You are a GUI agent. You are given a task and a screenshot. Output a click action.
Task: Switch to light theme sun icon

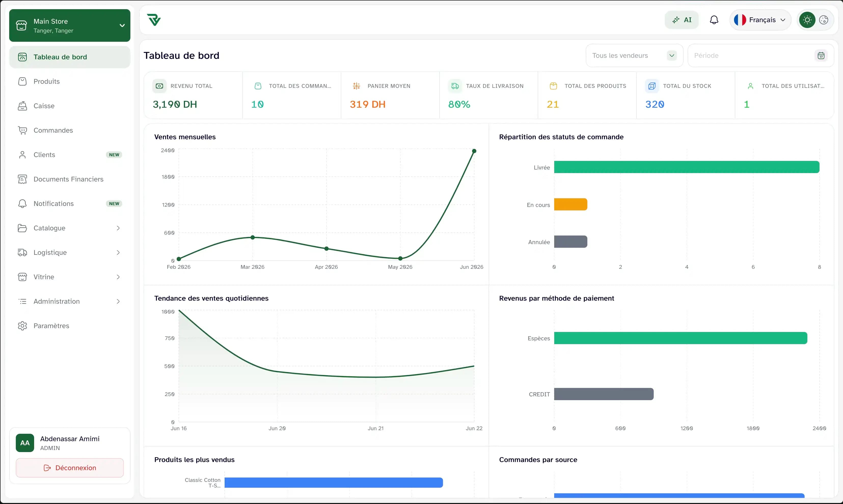coord(807,20)
